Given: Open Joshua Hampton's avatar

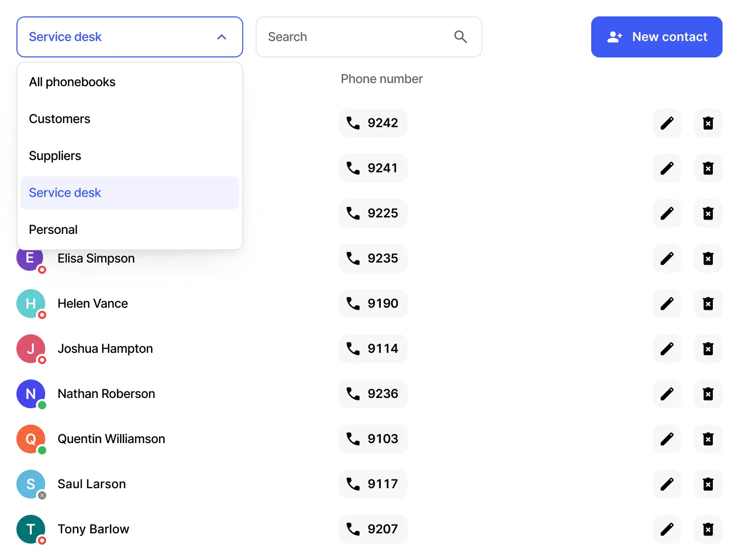Looking at the screenshot, I should [x=31, y=349].
